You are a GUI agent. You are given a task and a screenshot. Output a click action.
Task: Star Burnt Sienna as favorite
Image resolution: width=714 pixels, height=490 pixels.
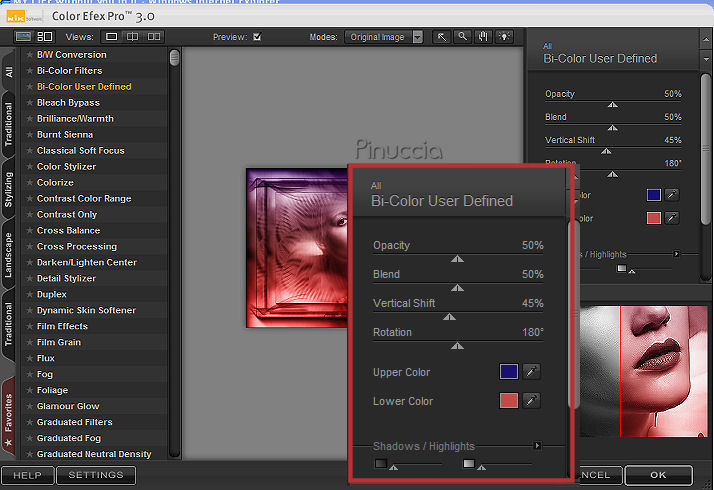30,134
